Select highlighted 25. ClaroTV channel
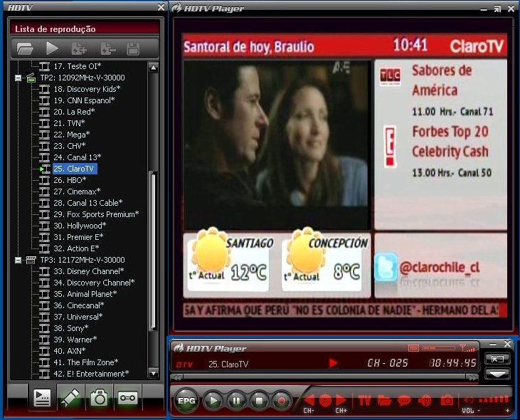Viewport: 520px width, 420px height. (75, 169)
